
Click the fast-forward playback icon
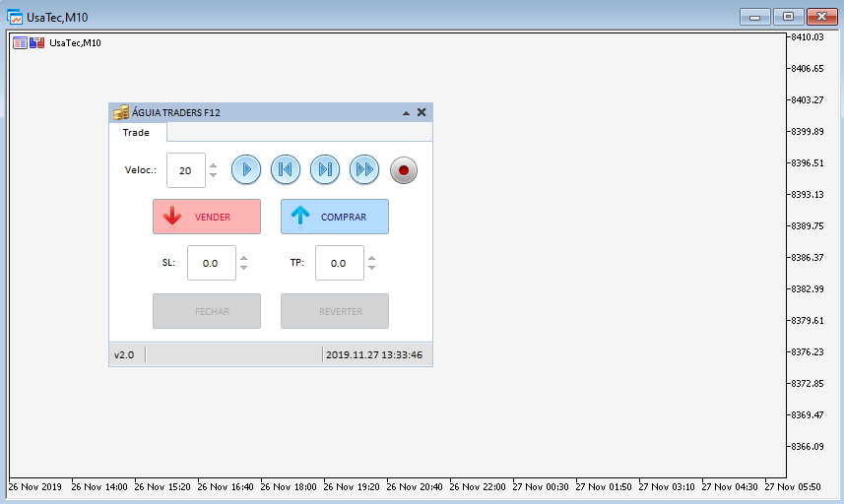(x=364, y=170)
